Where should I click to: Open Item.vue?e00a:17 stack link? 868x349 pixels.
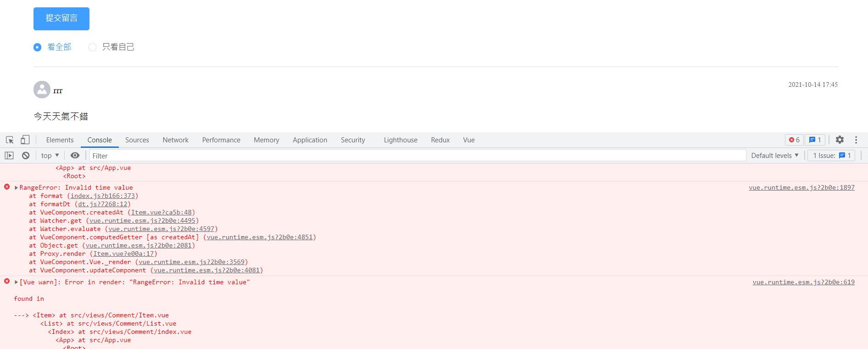tap(123, 253)
